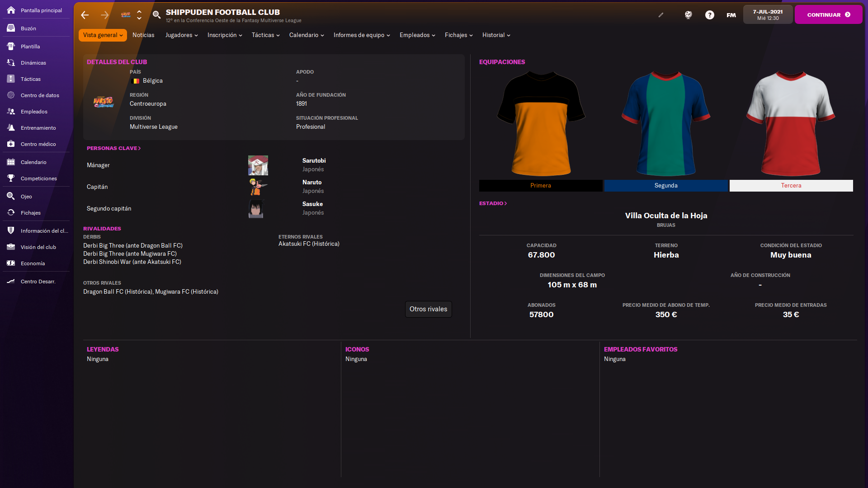Click the club switcher up-down chevrons

139,15
